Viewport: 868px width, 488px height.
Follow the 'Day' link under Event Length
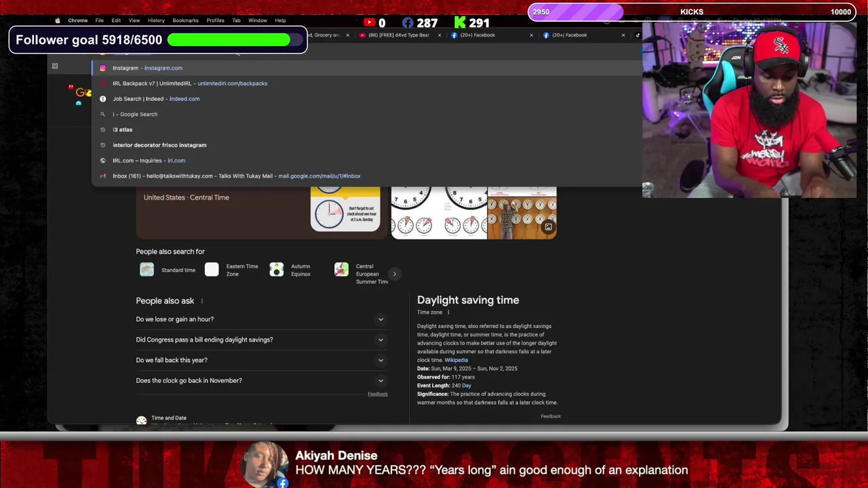[x=466, y=386]
